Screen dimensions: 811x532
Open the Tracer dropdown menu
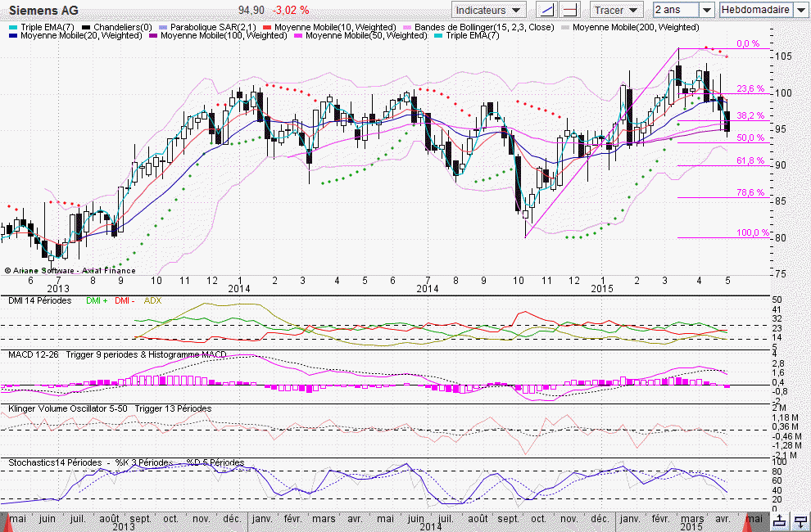(x=617, y=10)
